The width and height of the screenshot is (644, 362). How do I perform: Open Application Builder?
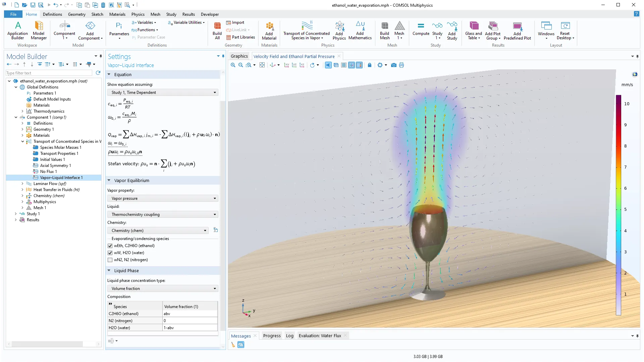click(17, 30)
